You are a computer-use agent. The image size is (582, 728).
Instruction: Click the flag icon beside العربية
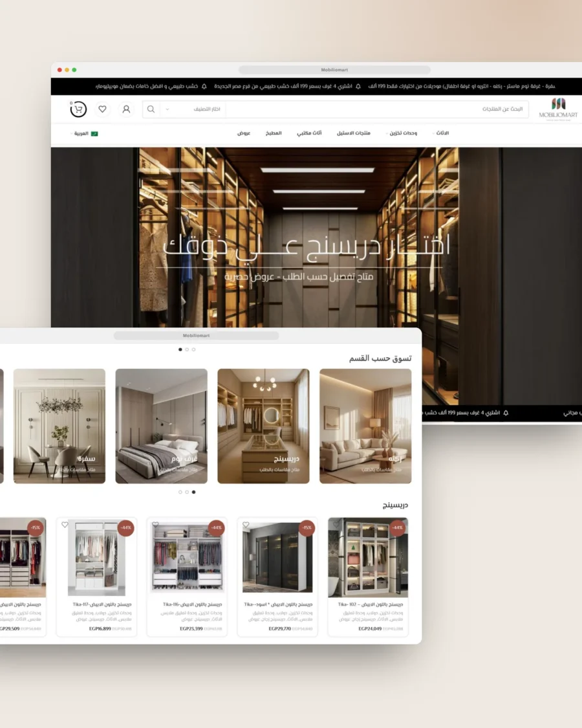click(94, 134)
